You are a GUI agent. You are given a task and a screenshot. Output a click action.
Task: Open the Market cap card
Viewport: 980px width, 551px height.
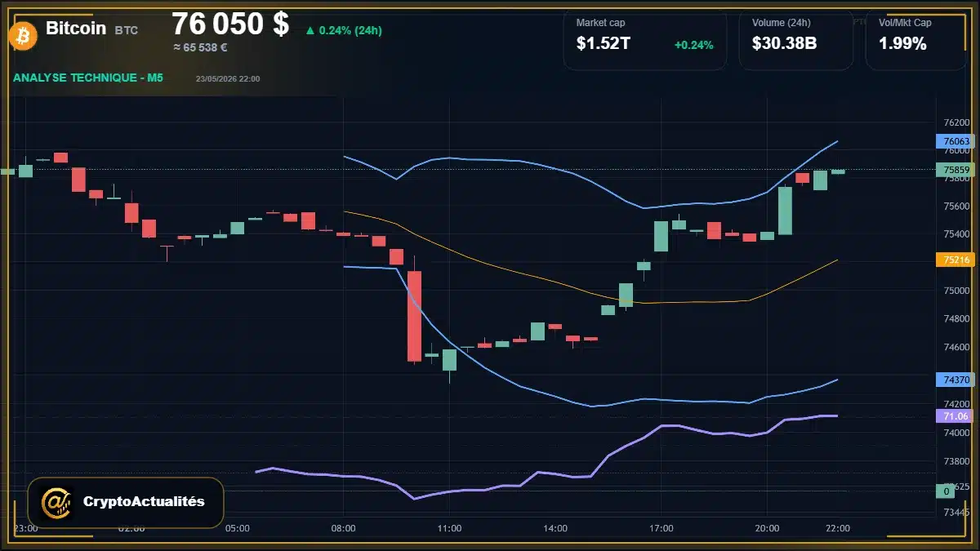[x=644, y=39]
